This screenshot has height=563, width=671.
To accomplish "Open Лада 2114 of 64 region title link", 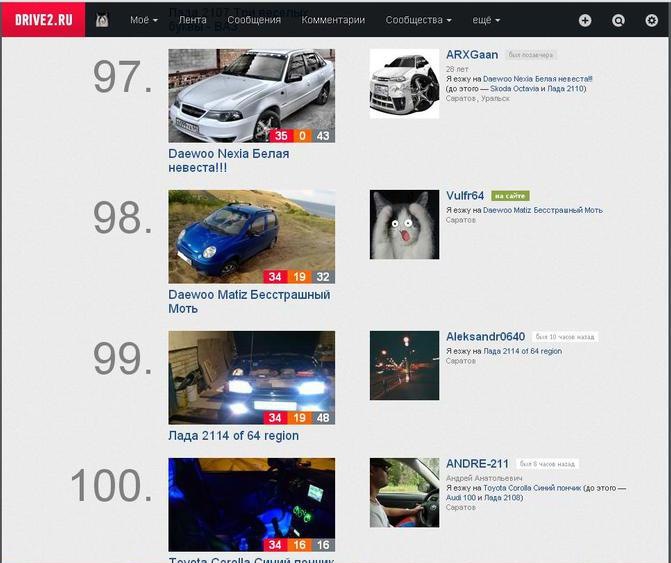I will click(233, 436).
